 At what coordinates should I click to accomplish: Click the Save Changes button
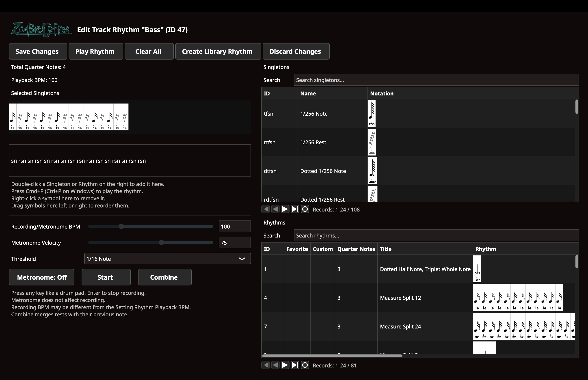point(38,51)
